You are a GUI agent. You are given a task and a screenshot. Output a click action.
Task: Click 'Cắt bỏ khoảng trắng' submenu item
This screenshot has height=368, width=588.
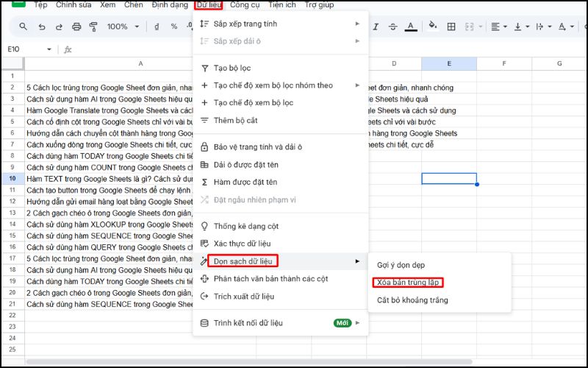click(412, 300)
